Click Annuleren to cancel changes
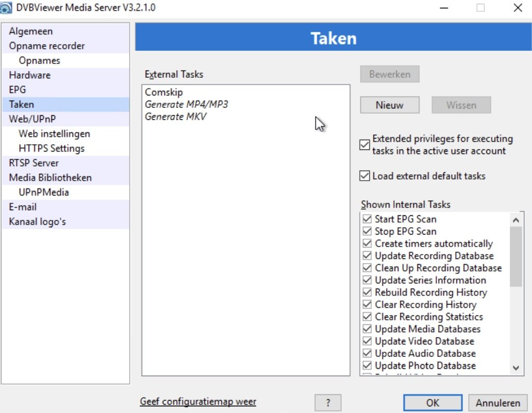 click(x=498, y=403)
